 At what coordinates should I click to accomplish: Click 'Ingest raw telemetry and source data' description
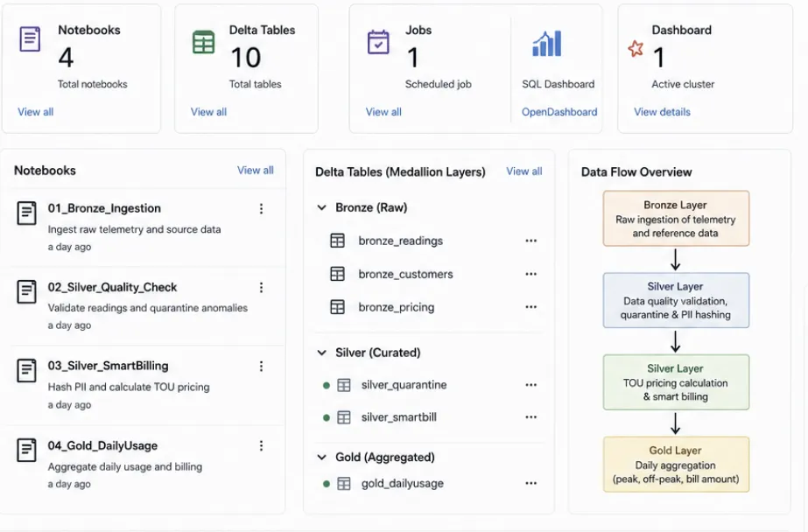coord(134,229)
